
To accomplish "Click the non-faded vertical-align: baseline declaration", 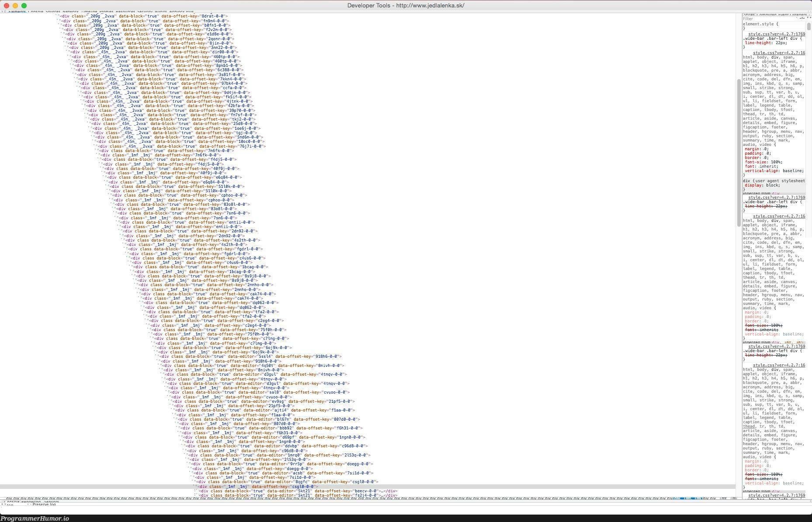I will [x=774, y=171].
